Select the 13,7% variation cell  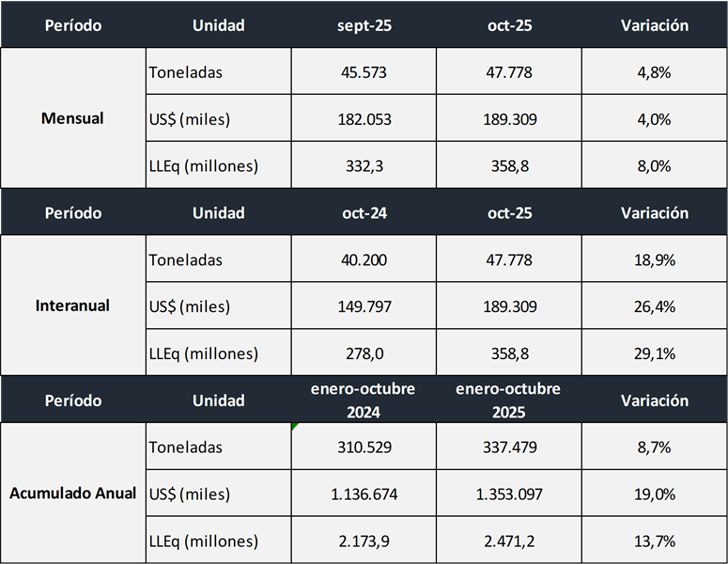pos(654,540)
